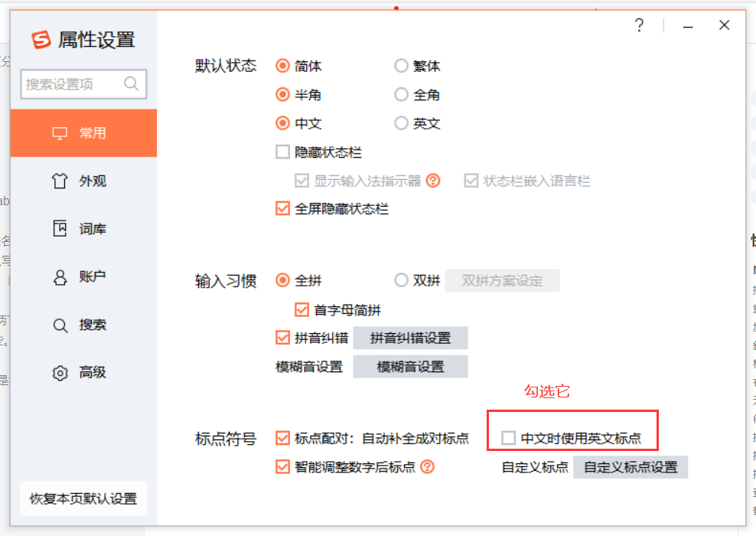This screenshot has width=756, height=536.
Task: Click the title bar help question mark
Action: [x=639, y=25]
